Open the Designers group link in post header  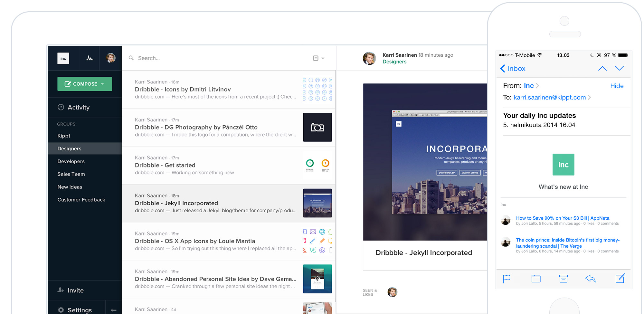394,62
